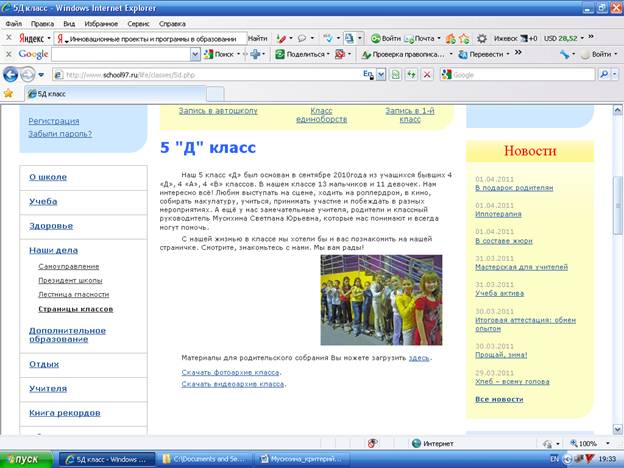
Task: Open the Сервис menu
Action: click(140, 22)
